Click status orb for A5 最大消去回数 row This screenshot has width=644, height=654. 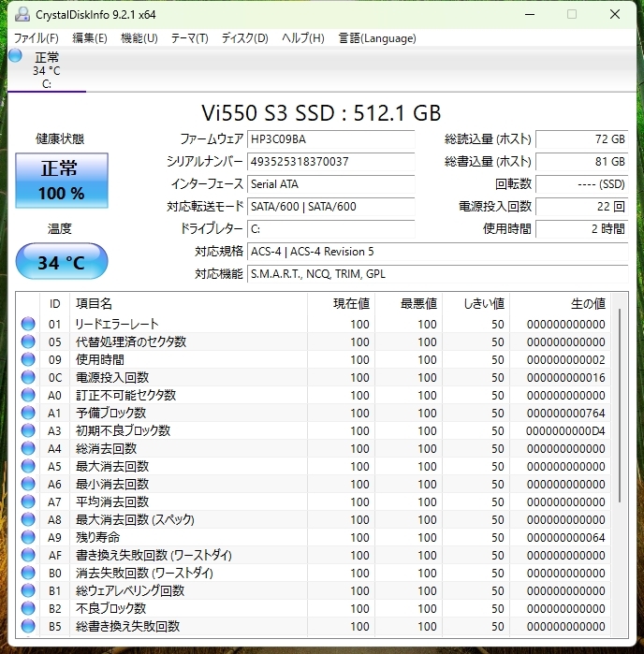(x=28, y=466)
